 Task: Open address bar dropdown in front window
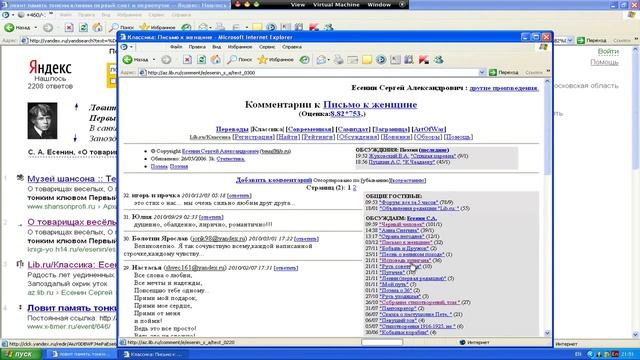(x=482, y=72)
